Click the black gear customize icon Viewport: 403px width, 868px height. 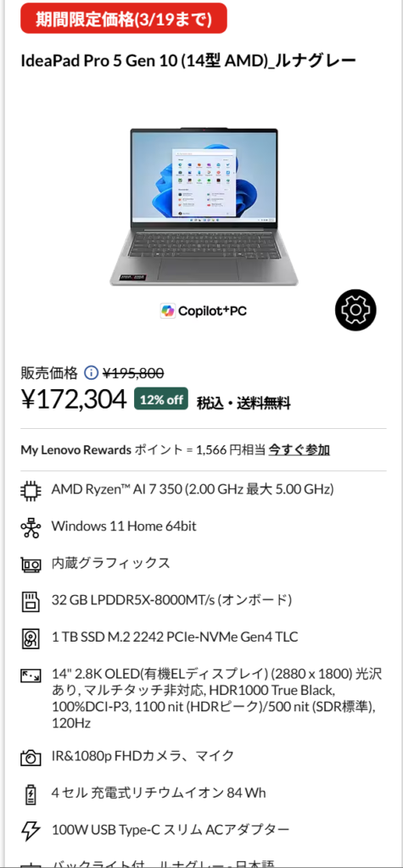click(355, 310)
